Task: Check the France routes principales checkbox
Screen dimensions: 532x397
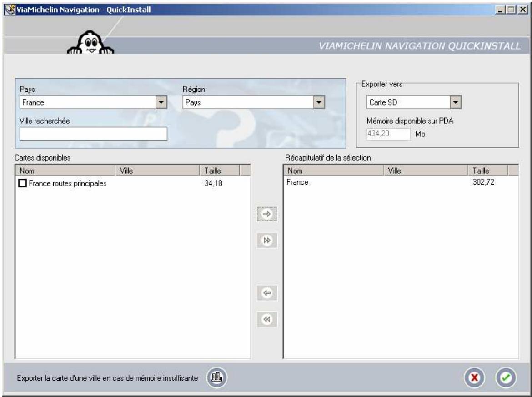Action: pos(22,183)
